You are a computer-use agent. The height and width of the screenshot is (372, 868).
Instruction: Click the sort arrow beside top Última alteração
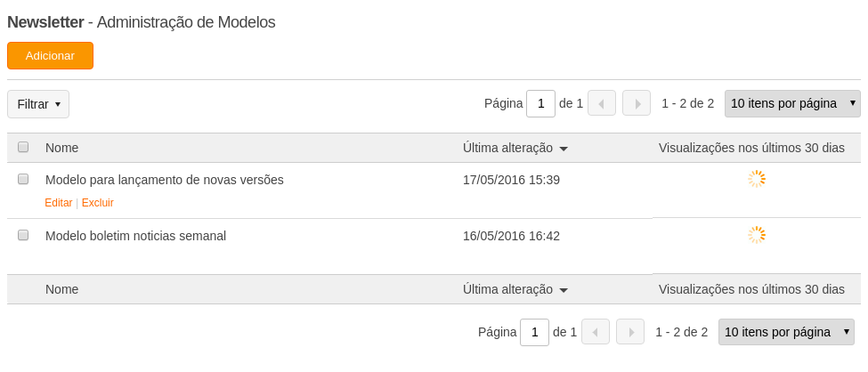click(x=564, y=149)
